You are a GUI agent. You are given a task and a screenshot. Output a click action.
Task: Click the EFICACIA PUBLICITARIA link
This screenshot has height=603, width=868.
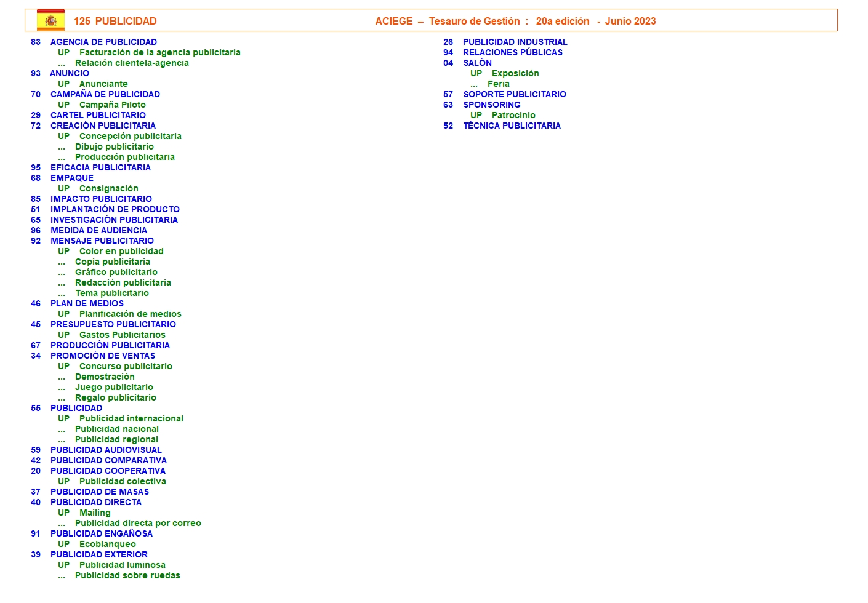[x=100, y=167]
